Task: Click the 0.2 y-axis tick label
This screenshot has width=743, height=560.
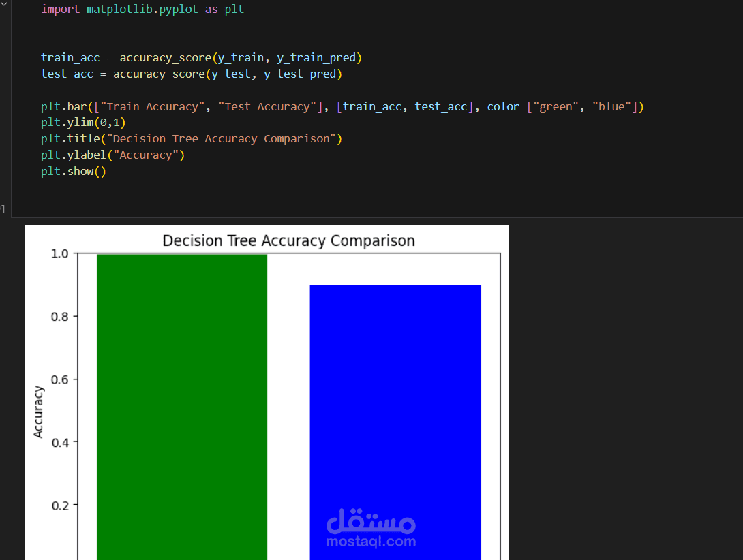Action: point(60,505)
